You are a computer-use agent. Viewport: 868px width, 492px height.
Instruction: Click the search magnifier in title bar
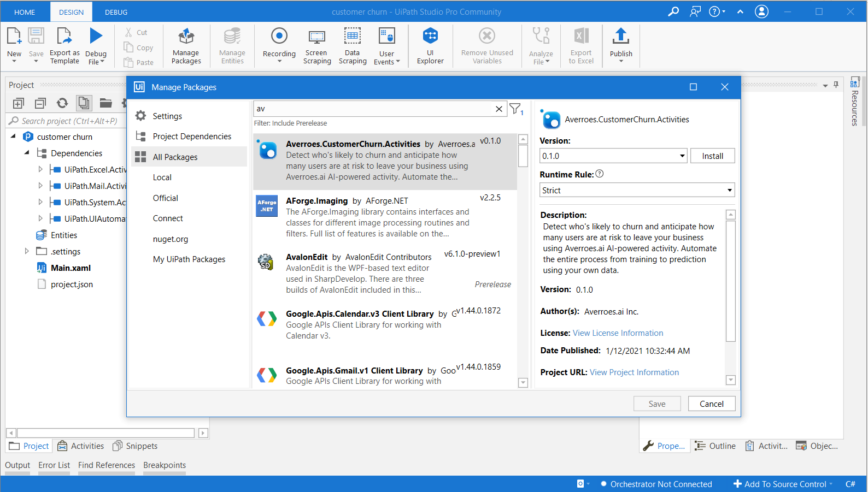673,11
